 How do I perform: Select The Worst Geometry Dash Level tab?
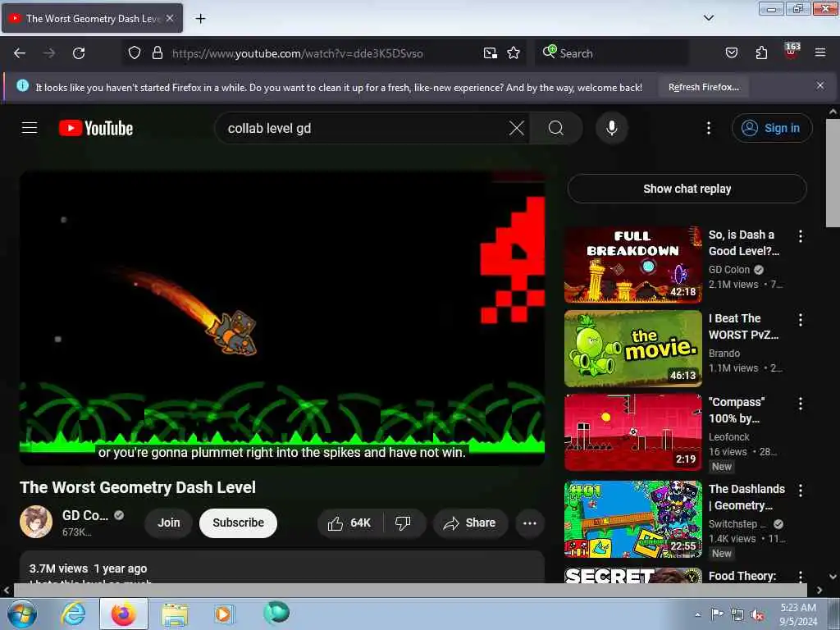click(92, 18)
